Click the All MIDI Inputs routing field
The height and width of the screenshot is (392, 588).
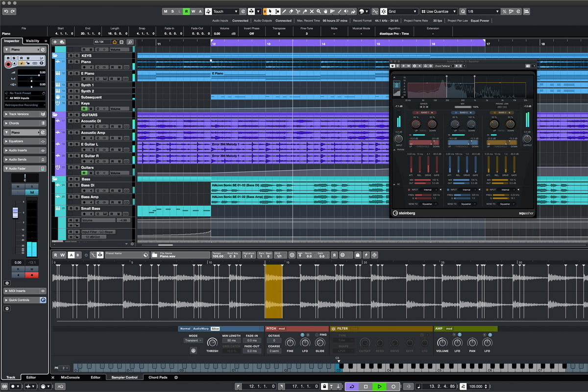[25, 98]
